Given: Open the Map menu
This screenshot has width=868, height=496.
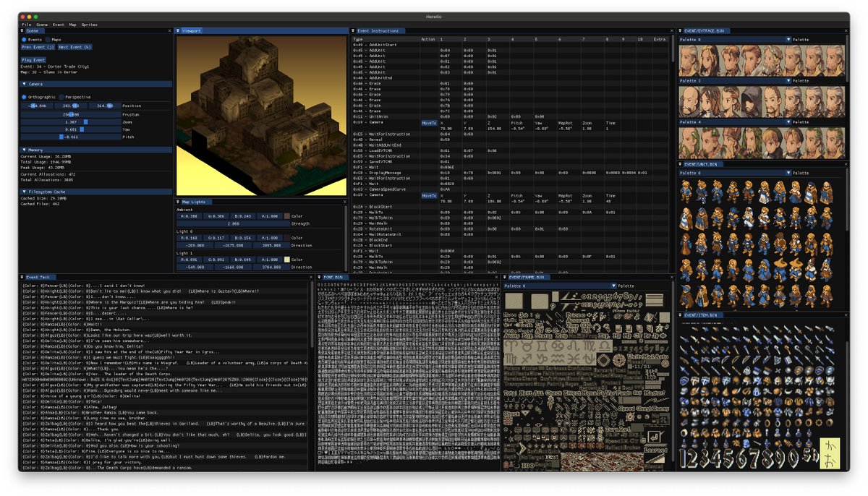Looking at the screenshot, I should click(72, 24).
